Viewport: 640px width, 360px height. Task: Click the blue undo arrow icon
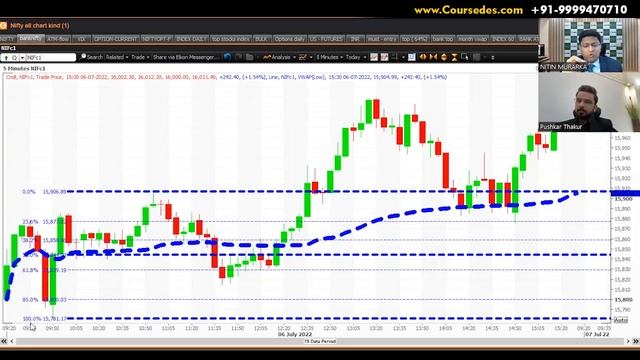click(227, 57)
